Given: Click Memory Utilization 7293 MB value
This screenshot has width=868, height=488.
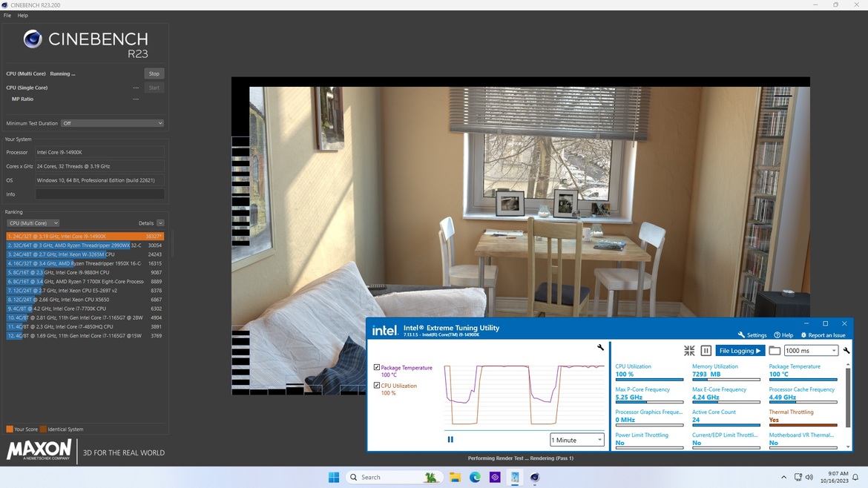Looking at the screenshot, I should pos(706,374).
